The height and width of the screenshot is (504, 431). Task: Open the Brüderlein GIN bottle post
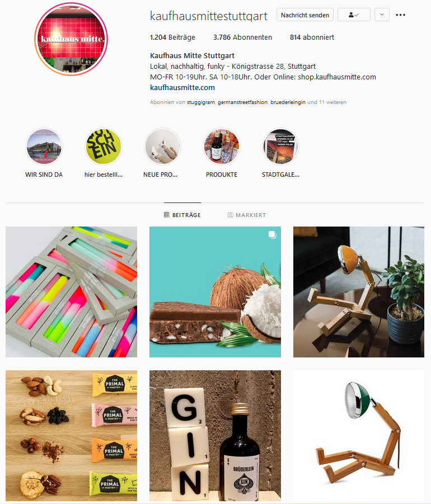click(215, 436)
